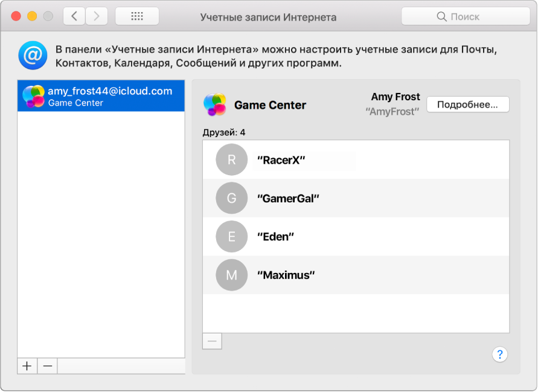Add an account with the plus button
This screenshot has width=538, height=392.
coord(27,366)
